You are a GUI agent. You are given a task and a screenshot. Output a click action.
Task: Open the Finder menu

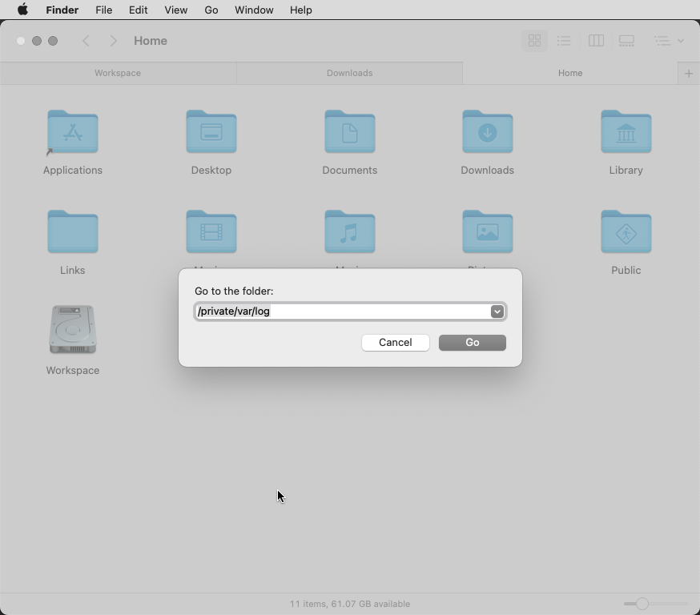point(62,10)
